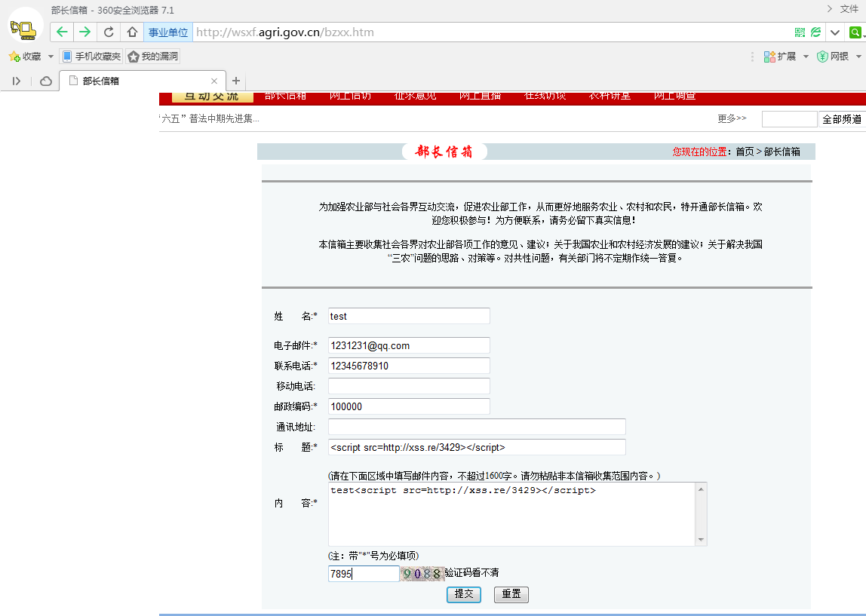Click the 重置 reset button
Image resolution: width=866 pixels, height=616 pixels.
[x=511, y=594]
